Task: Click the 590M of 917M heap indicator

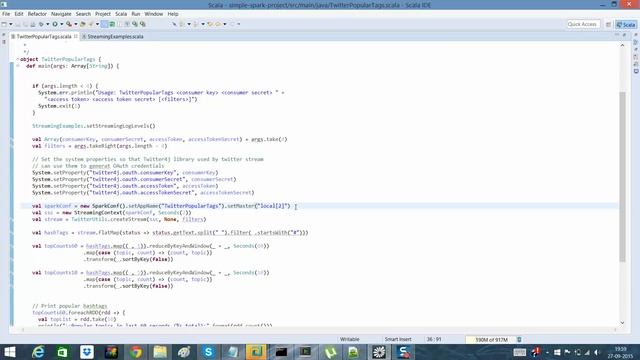Action: (x=491, y=340)
